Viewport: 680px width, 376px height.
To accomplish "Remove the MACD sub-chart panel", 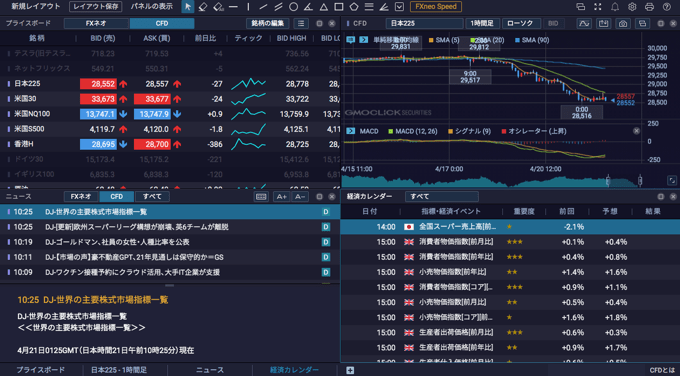I will click(x=636, y=131).
